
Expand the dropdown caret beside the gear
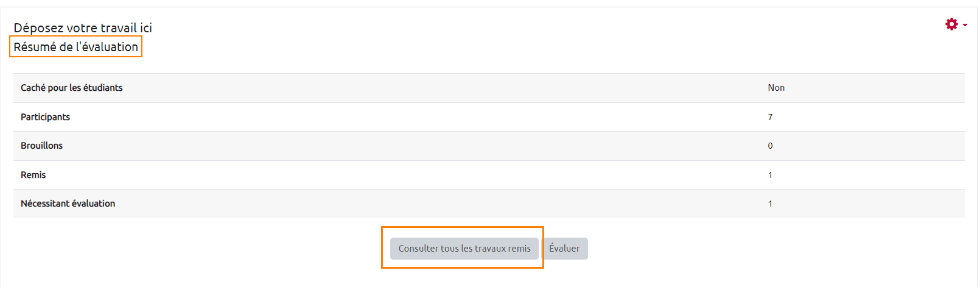pos(965,25)
